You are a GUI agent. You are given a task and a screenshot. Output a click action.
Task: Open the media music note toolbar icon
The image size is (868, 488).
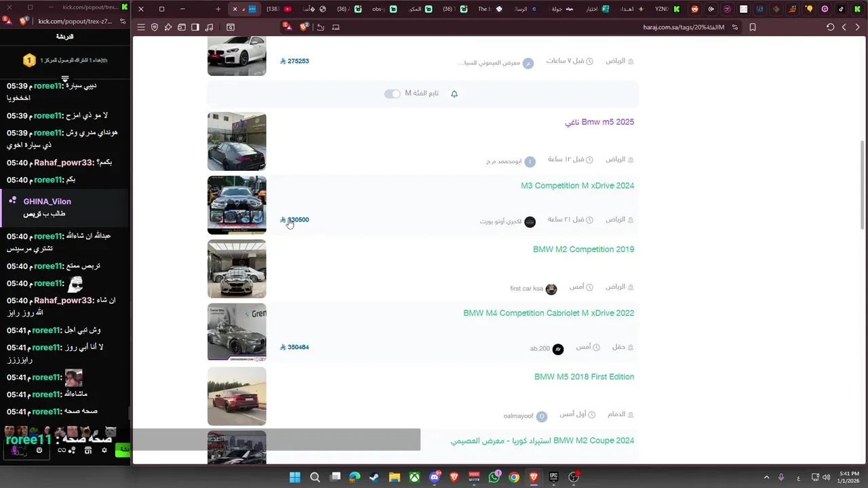pos(209,27)
